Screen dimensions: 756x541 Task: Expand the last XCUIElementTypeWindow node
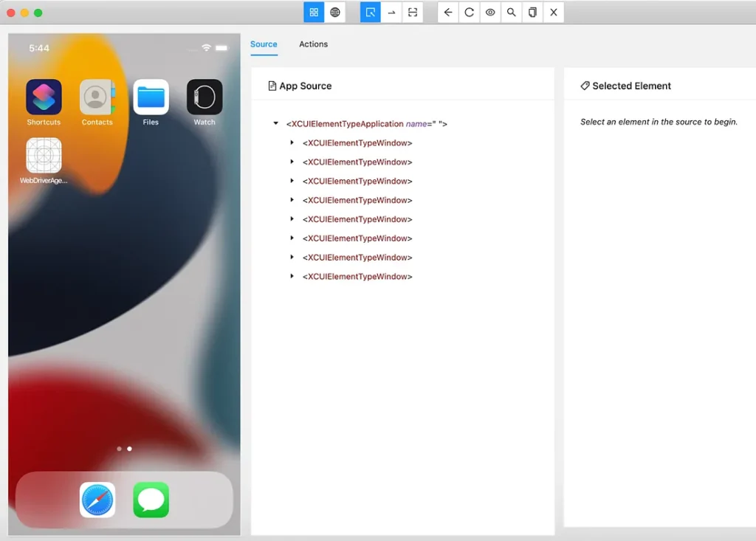(x=292, y=276)
